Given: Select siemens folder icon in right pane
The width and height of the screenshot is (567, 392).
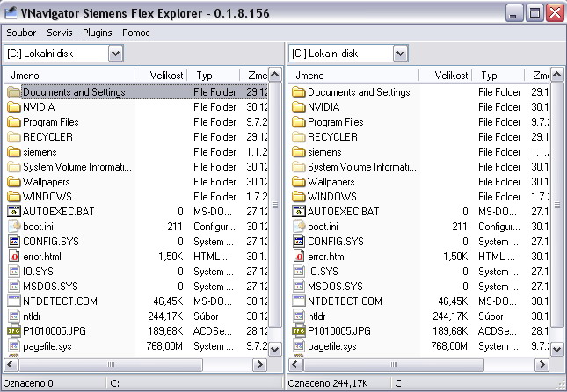Looking at the screenshot, I should (299, 152).
